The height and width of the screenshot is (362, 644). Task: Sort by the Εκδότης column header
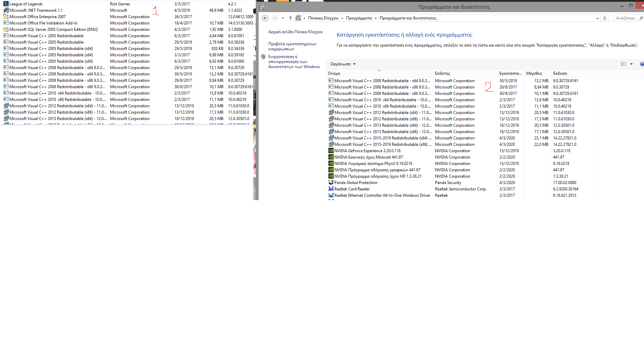443,73
